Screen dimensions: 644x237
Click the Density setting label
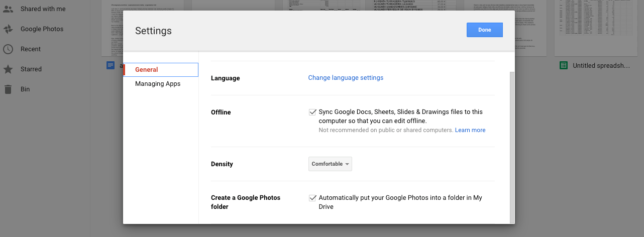pyautogui.click(x=222, y=164)
